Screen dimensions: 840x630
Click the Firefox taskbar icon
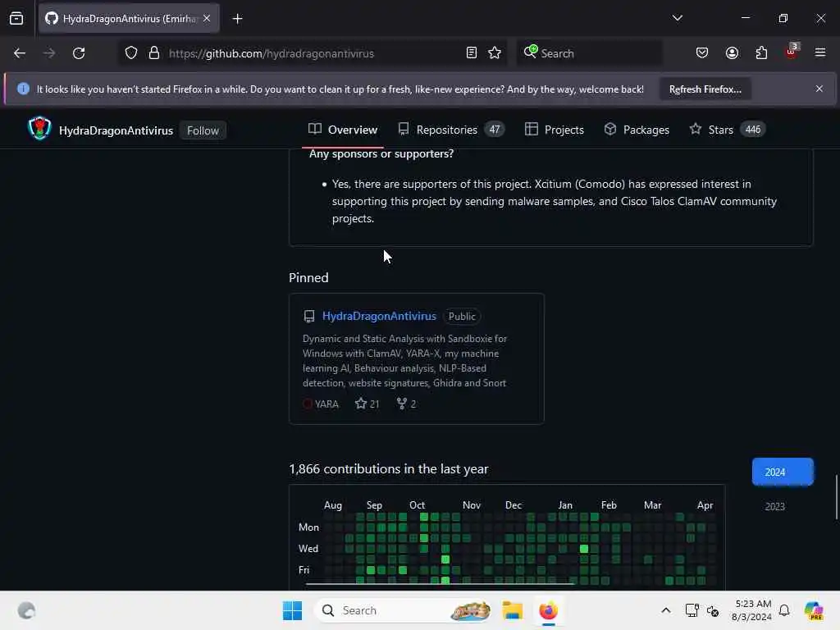pyautogui.click(x=548, y=610)
